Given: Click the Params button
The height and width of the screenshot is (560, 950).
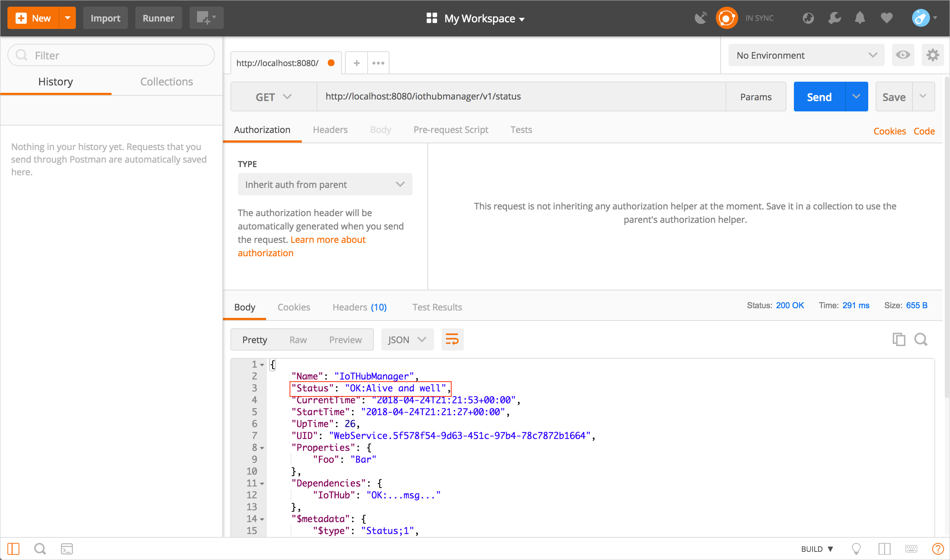Looking at the screenshot, I should click(x=756, y=97).
